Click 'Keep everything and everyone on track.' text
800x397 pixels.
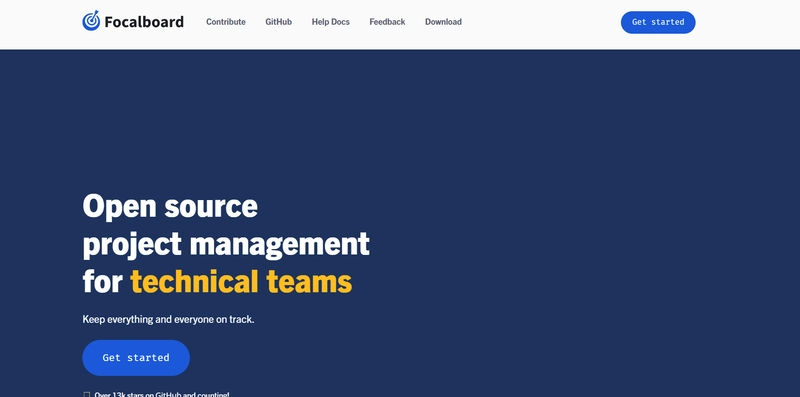168,319
